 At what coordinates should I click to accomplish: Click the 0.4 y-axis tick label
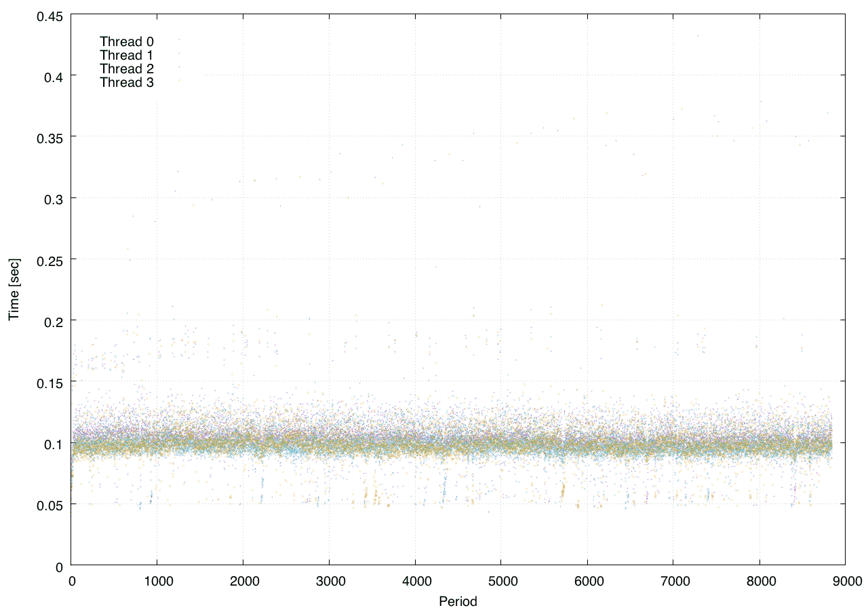pos(53,76)
